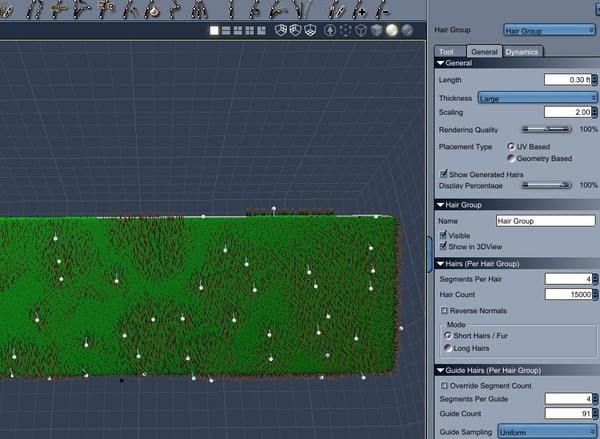Switch to the Dynamics tab

pyautogui.click(x=522, y=52)
